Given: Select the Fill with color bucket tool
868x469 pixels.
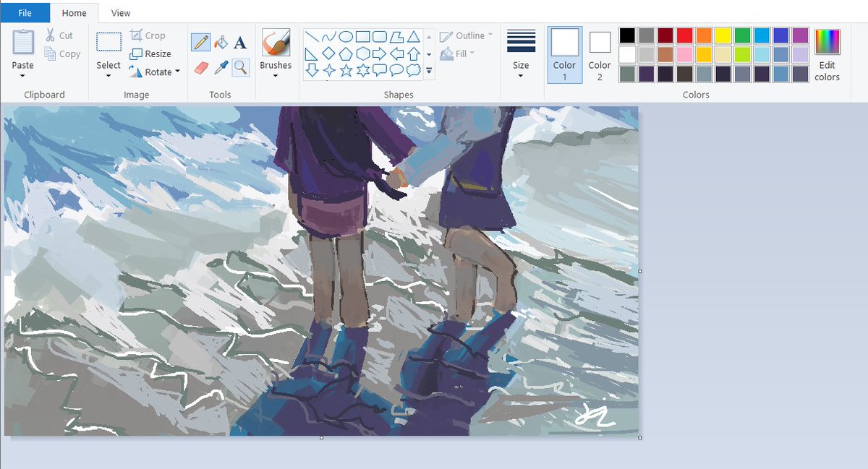Looking at the screenshot, I should [221, 42].
